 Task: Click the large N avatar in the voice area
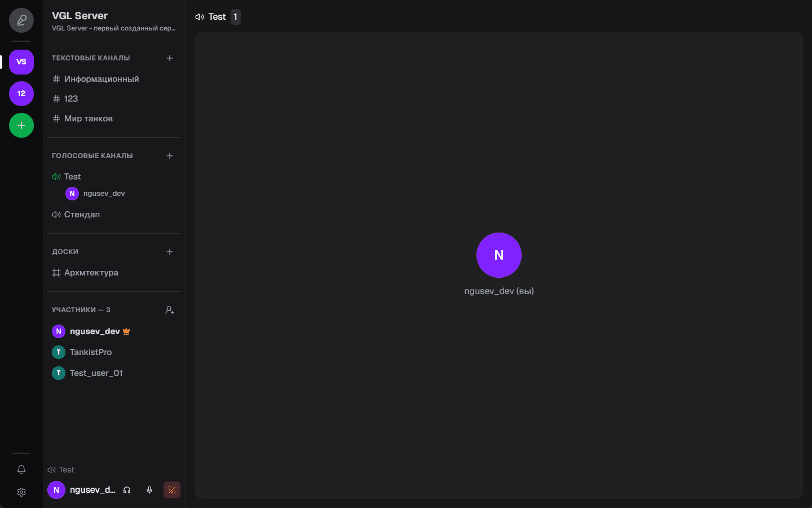pos(499,255)
